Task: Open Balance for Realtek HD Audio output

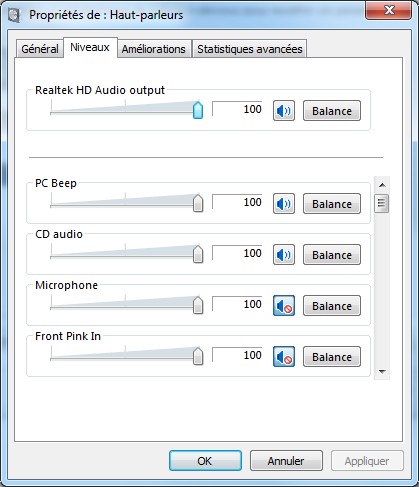Action: click(x=332, y=111)
